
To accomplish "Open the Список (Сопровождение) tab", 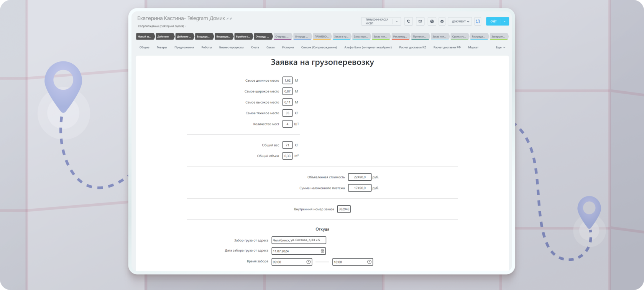I will (319, 48).
